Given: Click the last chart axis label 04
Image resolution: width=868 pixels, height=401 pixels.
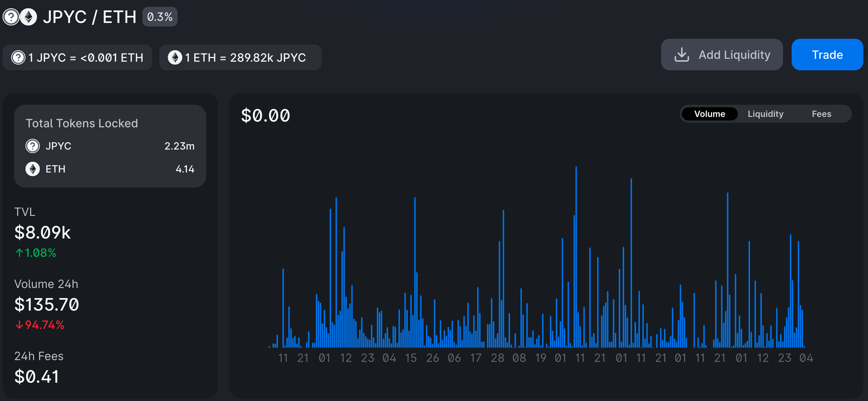Looking at the screenshot, I should coord(806,358).
